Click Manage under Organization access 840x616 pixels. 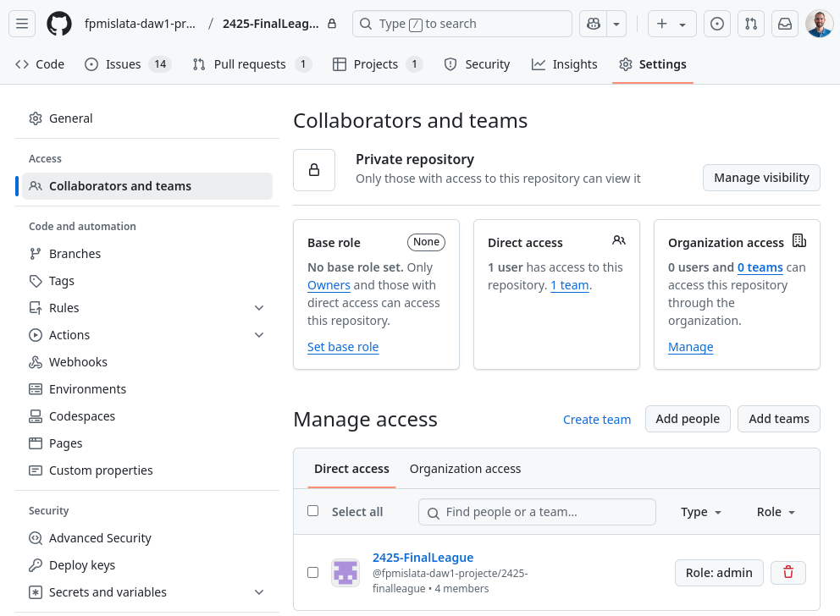[690, 347]
